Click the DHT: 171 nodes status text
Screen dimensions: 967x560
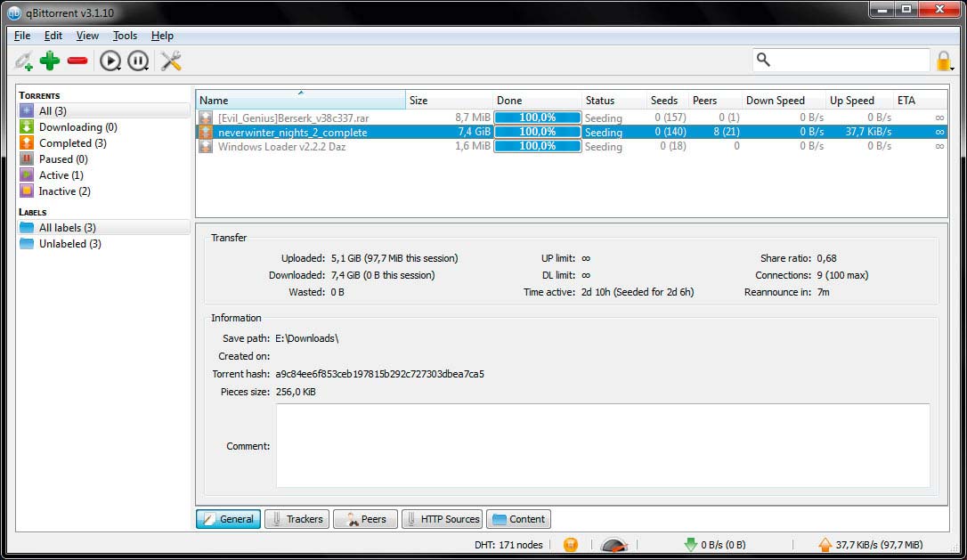[508, 545]
